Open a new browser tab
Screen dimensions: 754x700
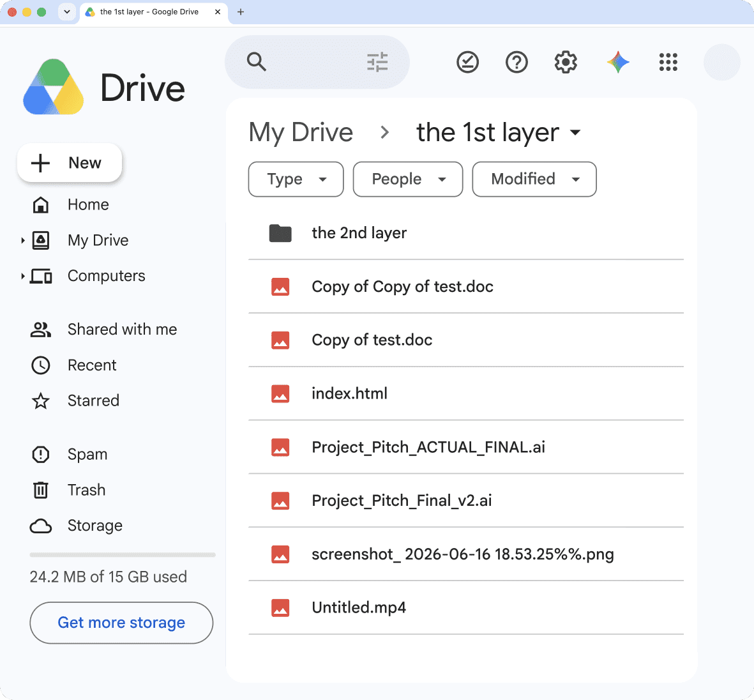241,12
